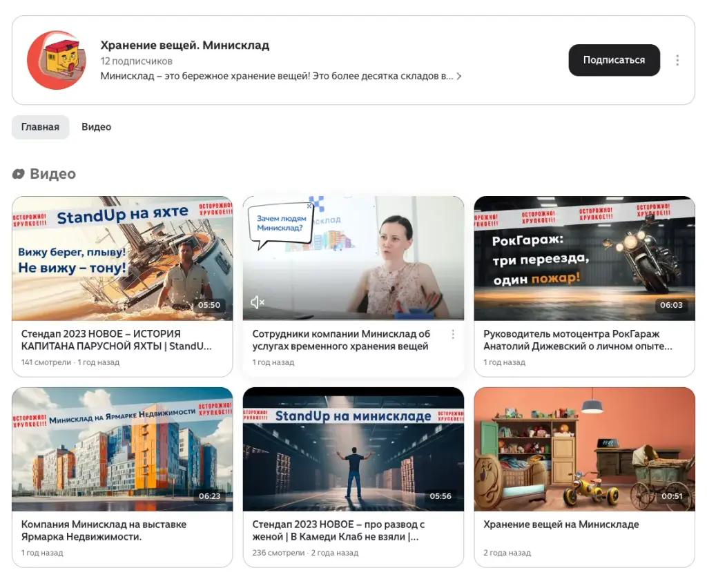The image size is (707, 588).
Task: Click the 00:51 duration badge
Action: coord(672,496)
